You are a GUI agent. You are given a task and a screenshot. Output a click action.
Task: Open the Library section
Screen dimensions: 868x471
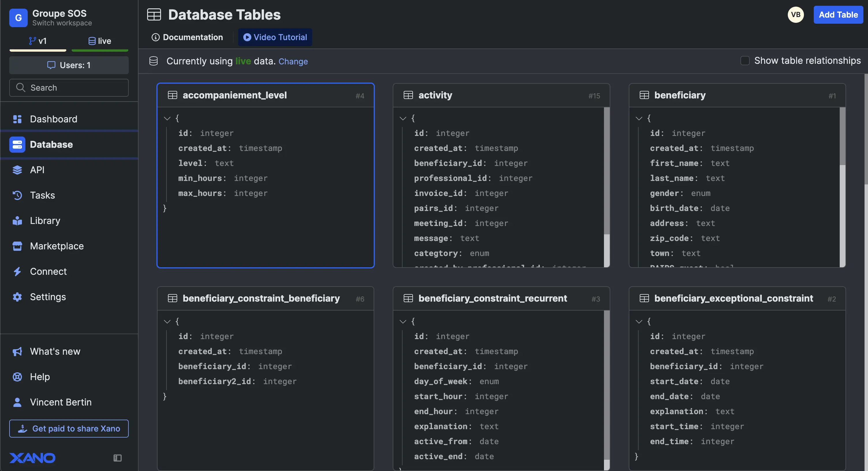(x=45, y=221)
